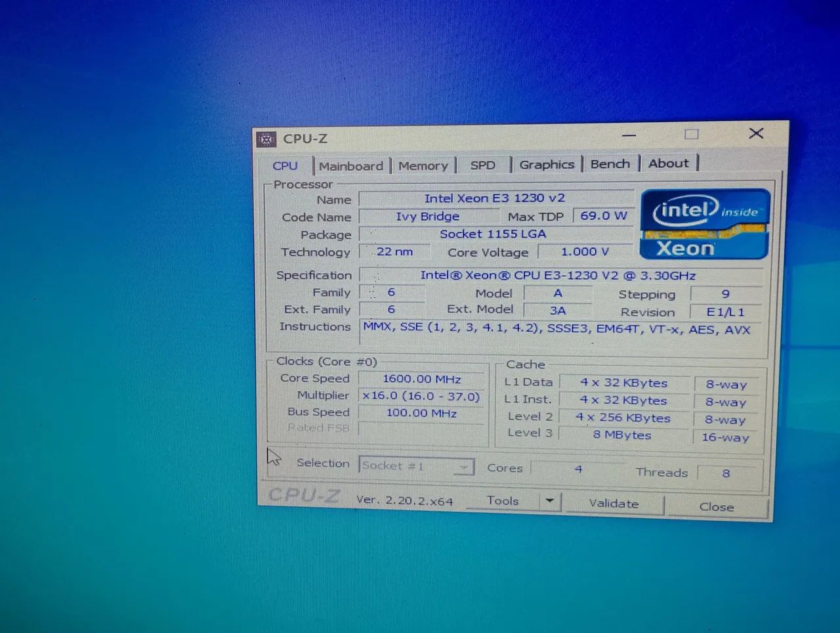Viewport: 840px width, 633px height.
Task: Click the Level 2 cache 4 x 256 KBytes
Action: click(623, 418)
